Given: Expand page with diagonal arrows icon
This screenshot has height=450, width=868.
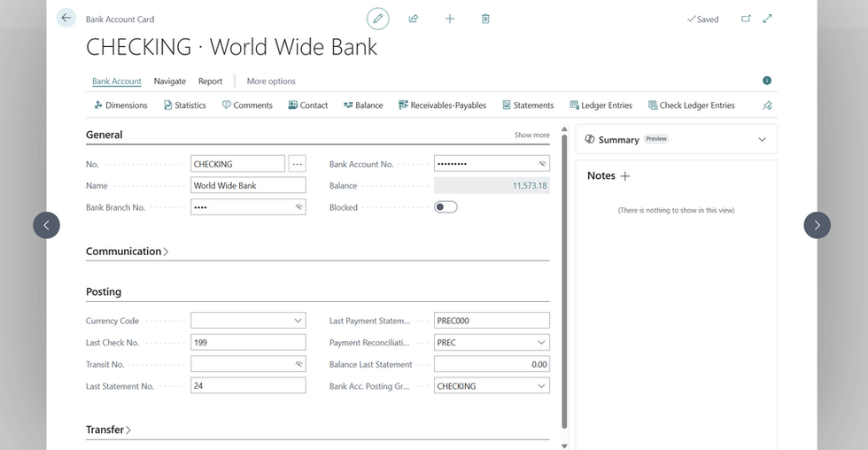Looking at the screenshot, I should point(767,19).
